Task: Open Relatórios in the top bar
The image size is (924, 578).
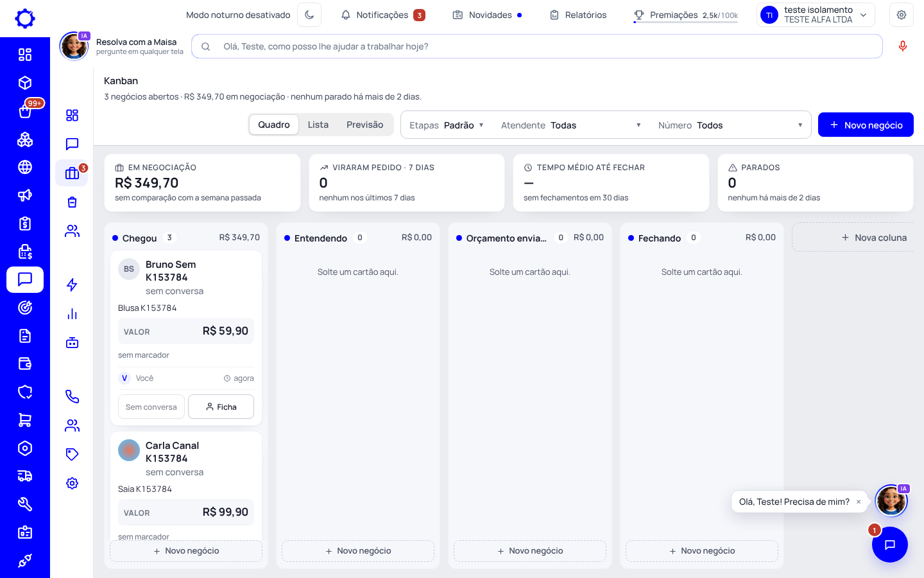Action: pyautogui.click(x=578, y=15)
